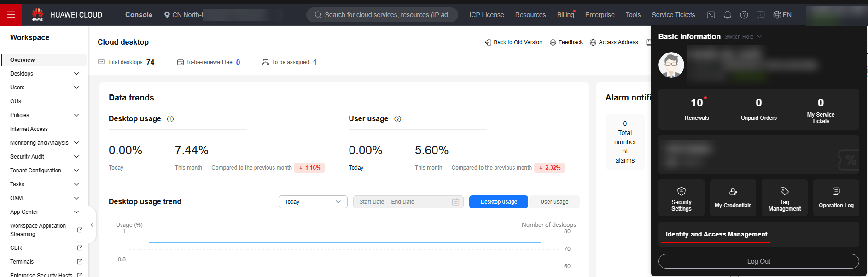
Task: Select Overview in the sidebar
Action: point(44,60)
